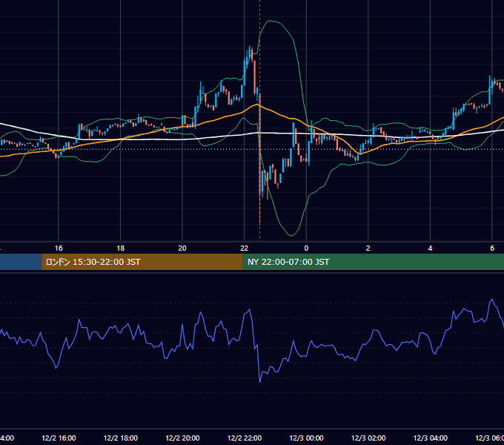
Task: Click the 12/3 00:00 date label
Action: pos(306,438)
